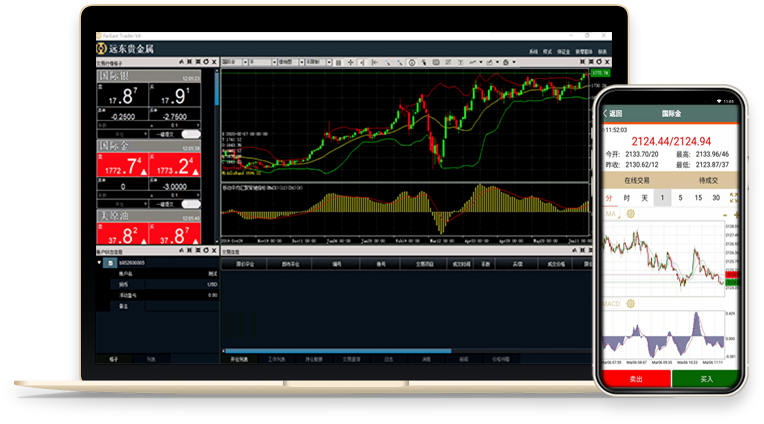
Task: Select the 分 timeframe on phone chart
Action: click(x=607, y=198)
